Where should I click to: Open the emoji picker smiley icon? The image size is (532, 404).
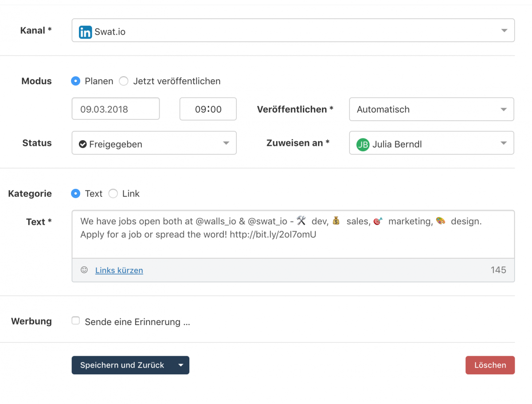[x=84, y=270]
